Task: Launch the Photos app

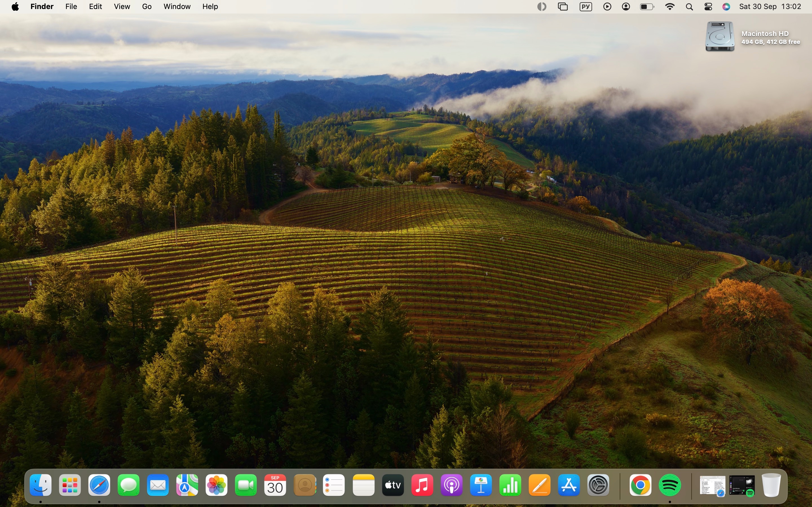Action: [x=217, y=485]
